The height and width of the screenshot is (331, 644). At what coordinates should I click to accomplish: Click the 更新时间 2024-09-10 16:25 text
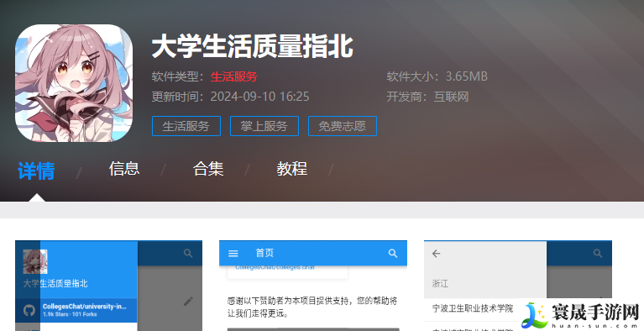click(230, 97)
